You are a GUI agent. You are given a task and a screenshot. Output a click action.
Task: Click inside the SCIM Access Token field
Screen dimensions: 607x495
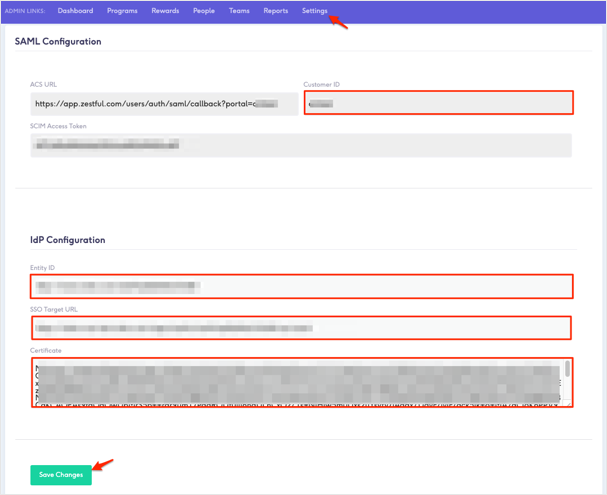[x=300, y=146]
